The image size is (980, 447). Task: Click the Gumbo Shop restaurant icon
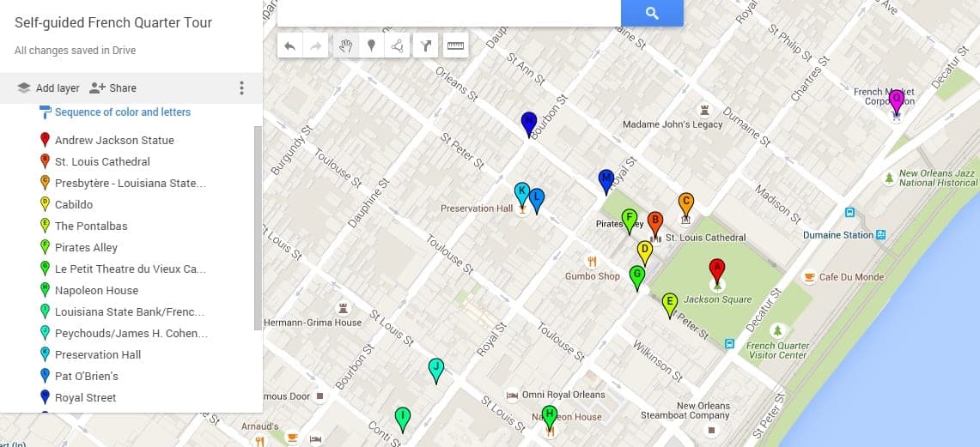coord(592,263)
